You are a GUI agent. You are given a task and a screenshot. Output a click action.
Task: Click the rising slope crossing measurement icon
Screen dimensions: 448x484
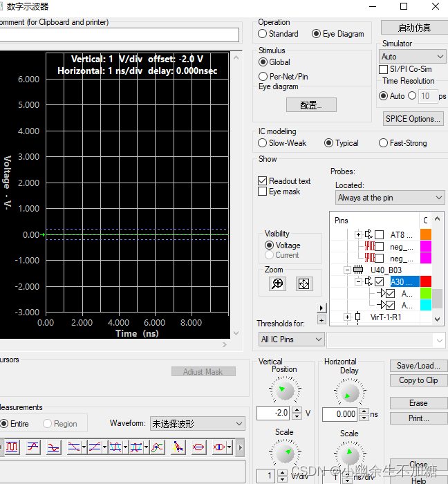95,447
